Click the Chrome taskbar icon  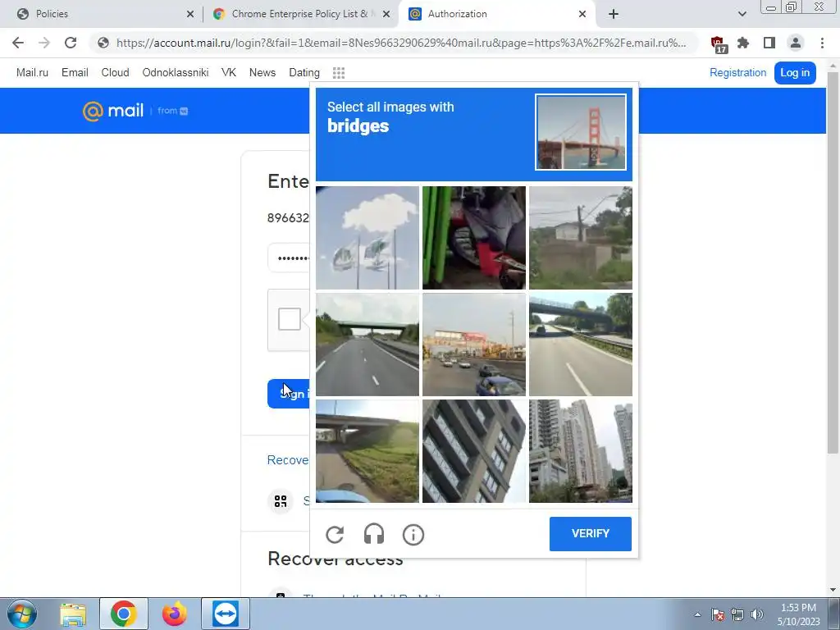pyautogui.click(x=124, y=614)
